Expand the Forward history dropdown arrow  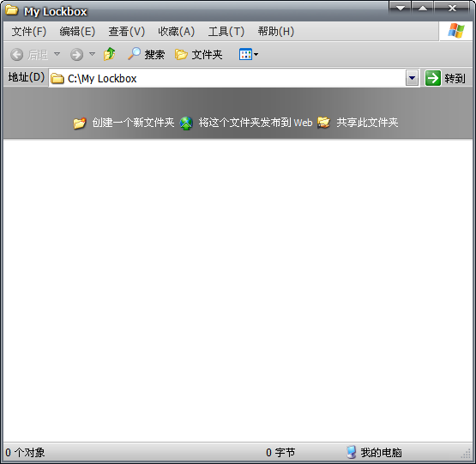pyautogui.click(x=92, y=54)
